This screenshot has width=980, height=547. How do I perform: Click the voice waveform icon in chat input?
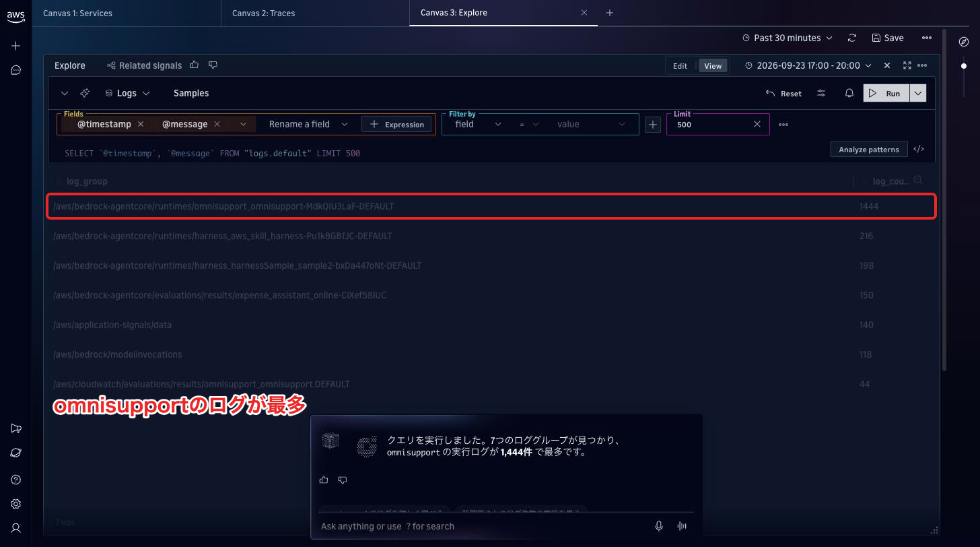(x=682, y=526)
